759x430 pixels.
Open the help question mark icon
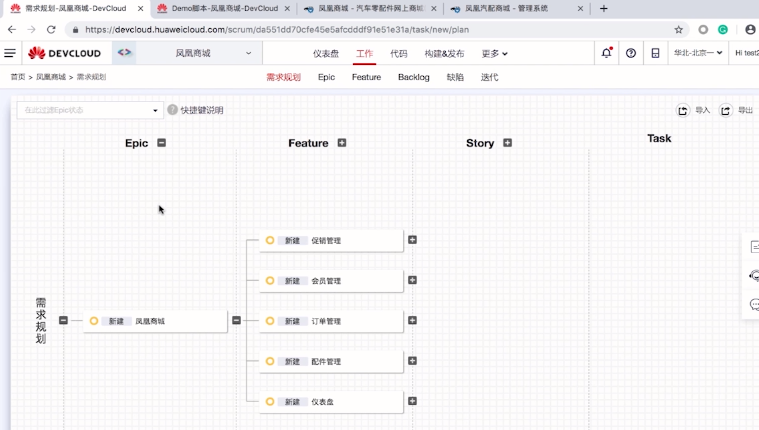[x=631, y=53]
